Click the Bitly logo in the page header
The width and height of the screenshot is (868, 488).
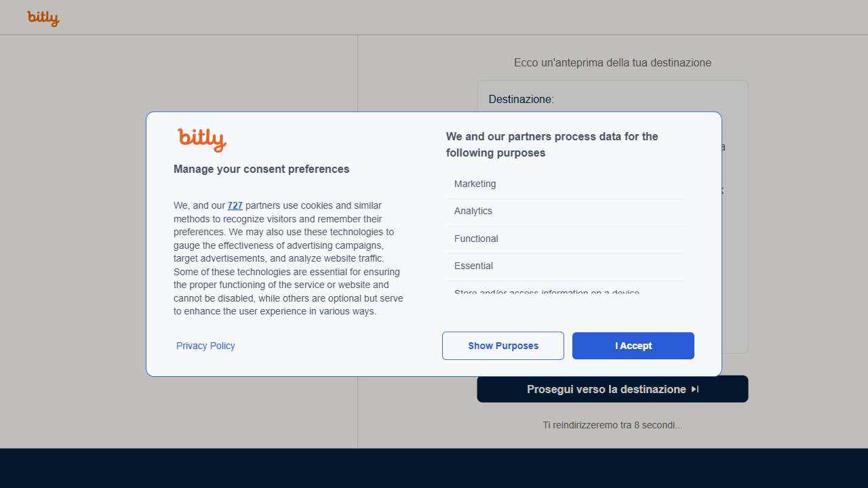pos(43,18)
